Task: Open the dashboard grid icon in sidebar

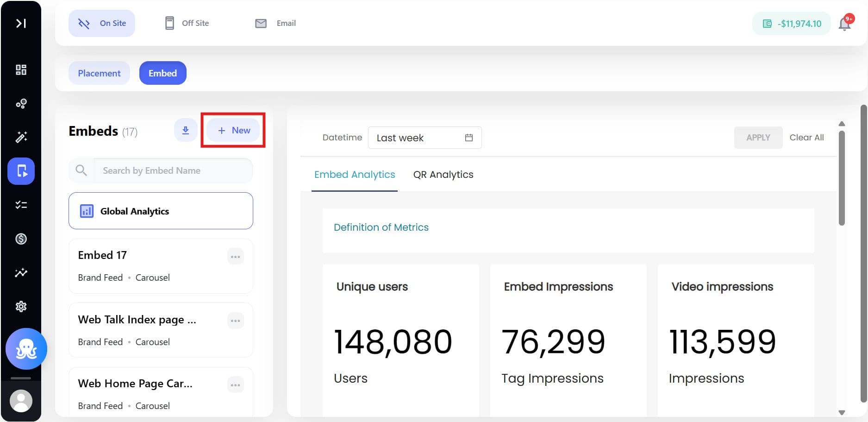Action: (21, 70)
